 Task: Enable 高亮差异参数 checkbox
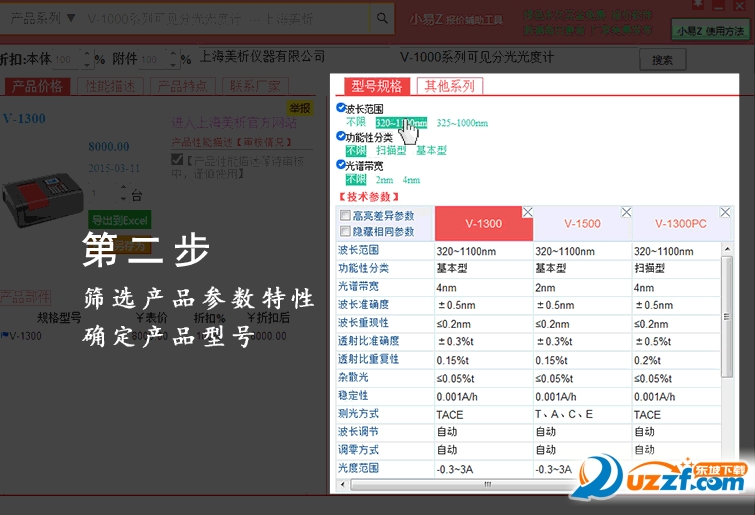[x=345, y=215]
